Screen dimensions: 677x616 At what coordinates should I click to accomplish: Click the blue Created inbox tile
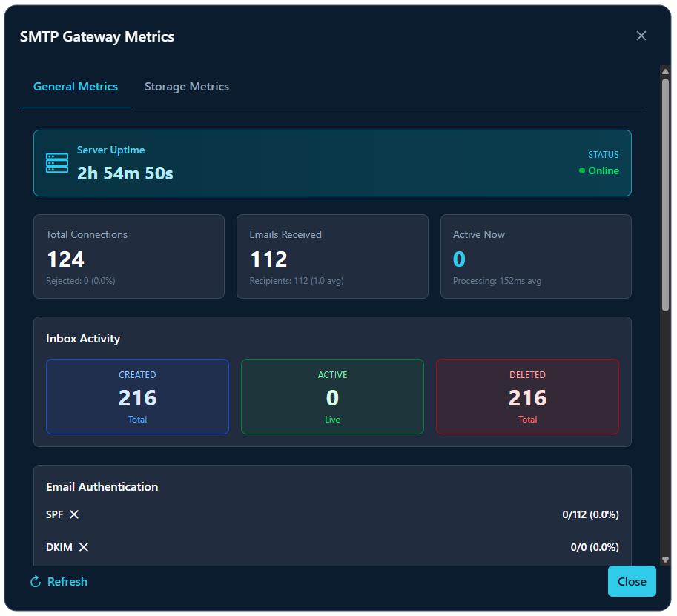137,397
